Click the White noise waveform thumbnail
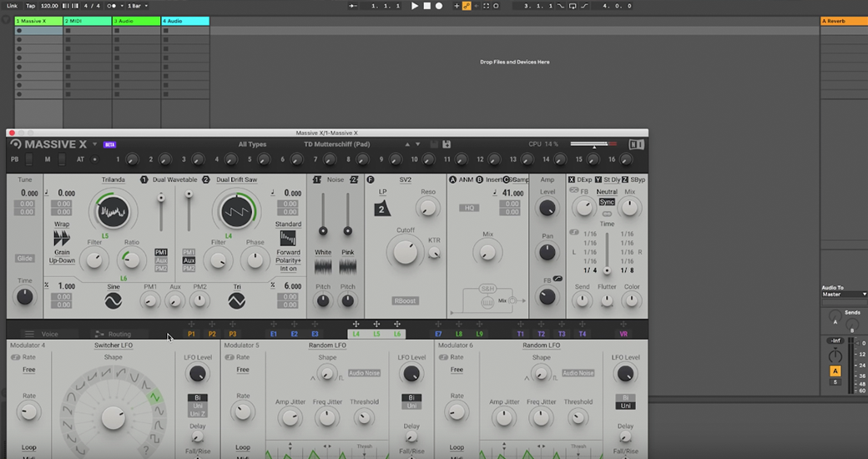This screenshot has height=459, width=868. pos(323,266)
